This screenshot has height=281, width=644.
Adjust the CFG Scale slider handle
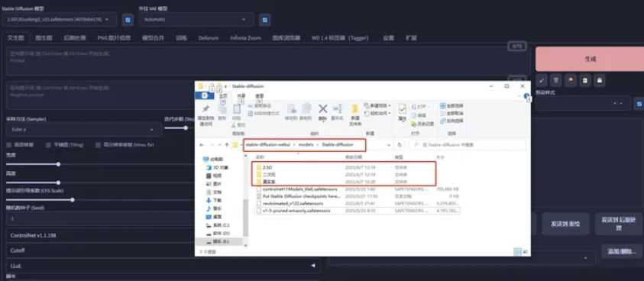click(x=73, y=199)
